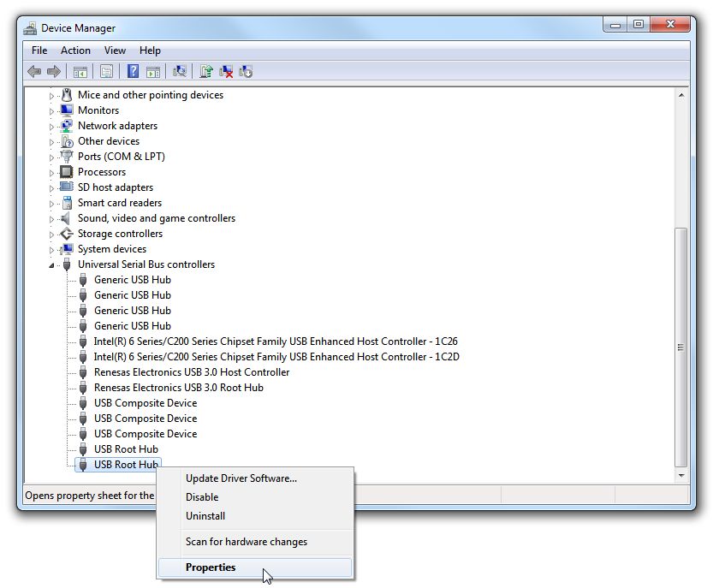Expand the Monitors node
This screenshot has width=713, height=588.
tap(51, 111)
